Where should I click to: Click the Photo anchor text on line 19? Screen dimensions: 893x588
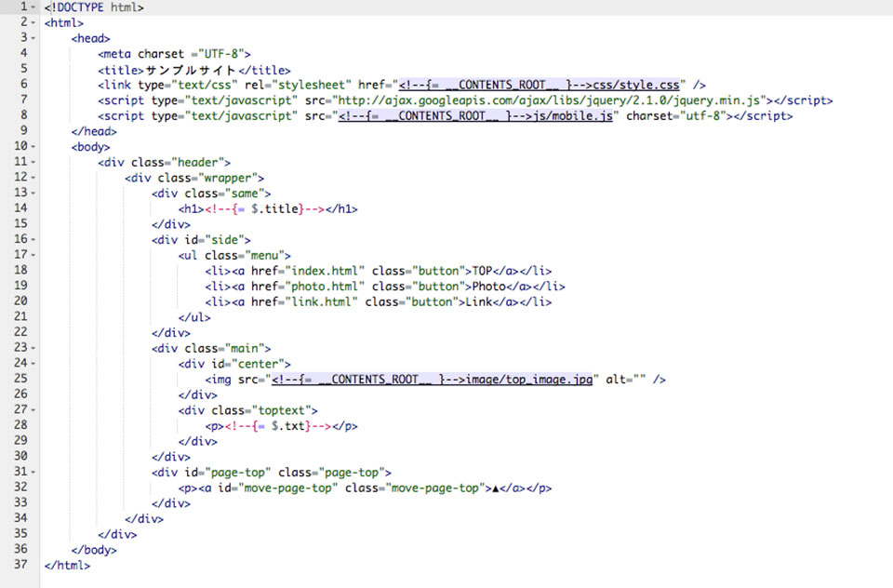(x=488, y=287)
